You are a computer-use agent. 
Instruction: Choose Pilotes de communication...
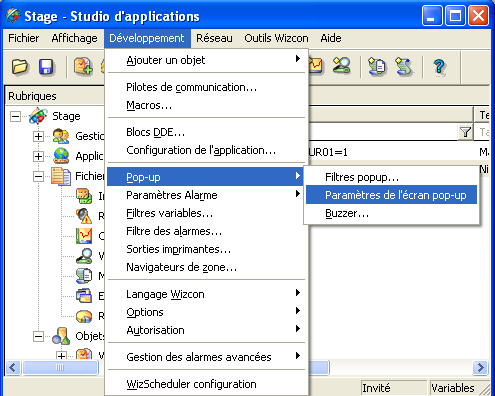207,87
